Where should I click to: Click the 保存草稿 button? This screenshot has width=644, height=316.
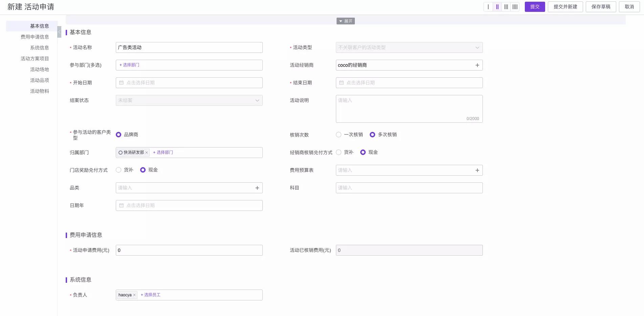[601, 7]
